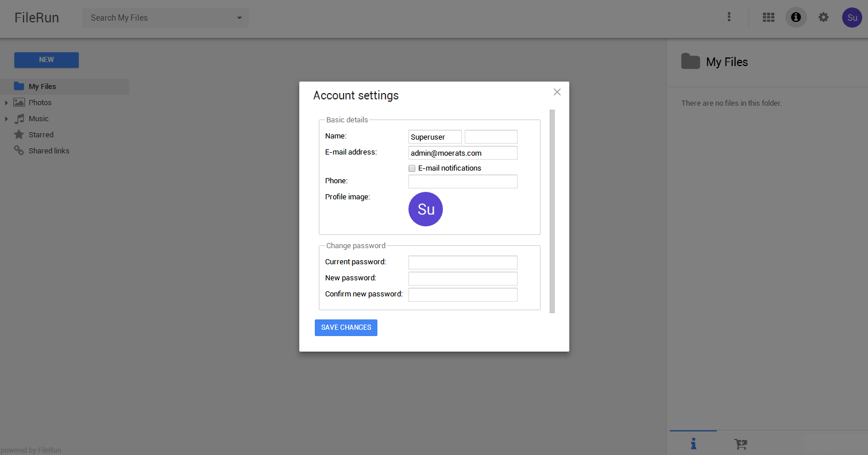The width and height of the screenshot is (868, 455).
Task: Click the empty last name field
Action: point(491,137)
